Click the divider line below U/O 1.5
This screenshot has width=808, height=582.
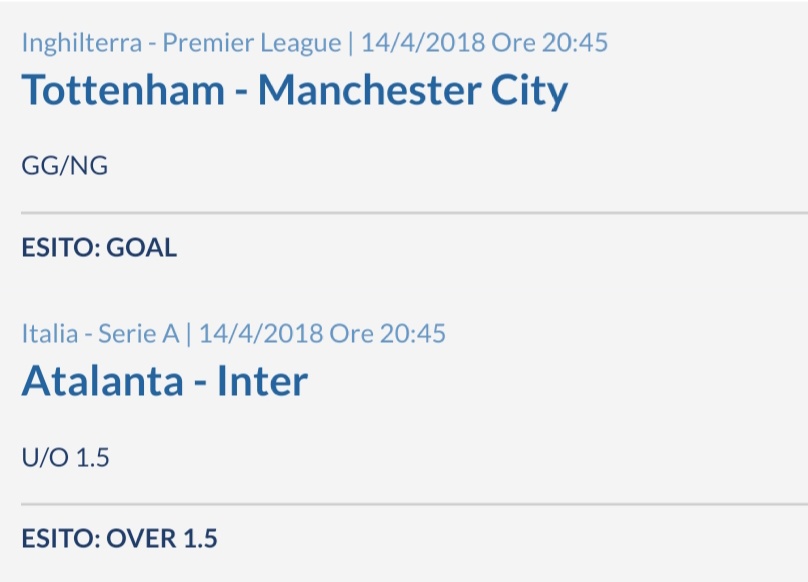pos(414,504)
